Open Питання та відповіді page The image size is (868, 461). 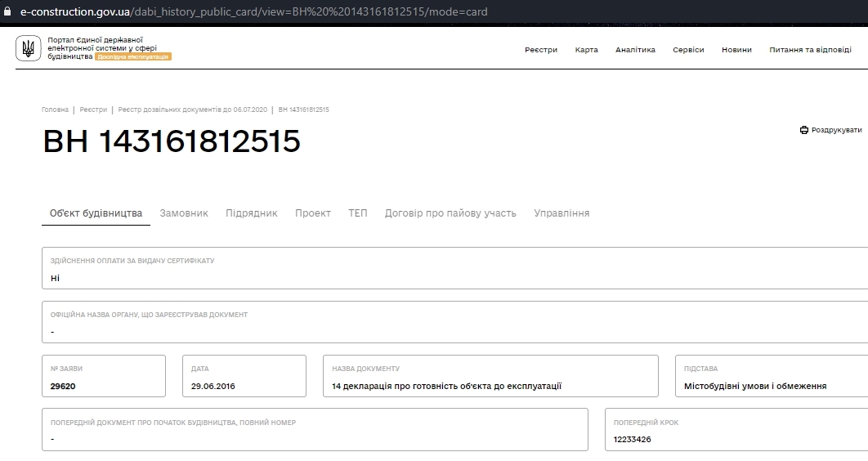810,50
